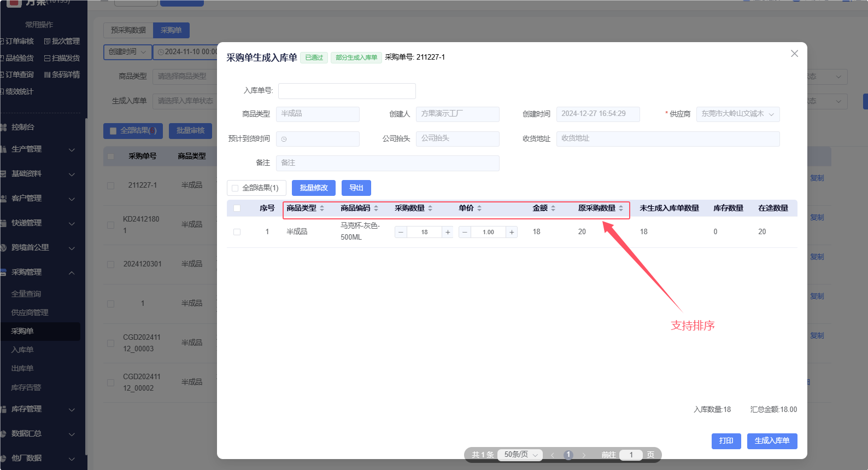The height and width of the screenshot is (470, 868).
Task: Increase 单价 with the plus icon
Action: tap(512, 232)
